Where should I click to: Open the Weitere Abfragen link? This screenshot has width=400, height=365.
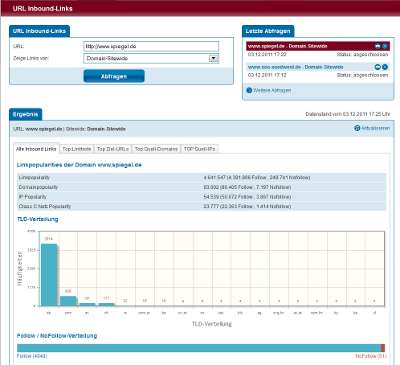(x=272, y=90)
